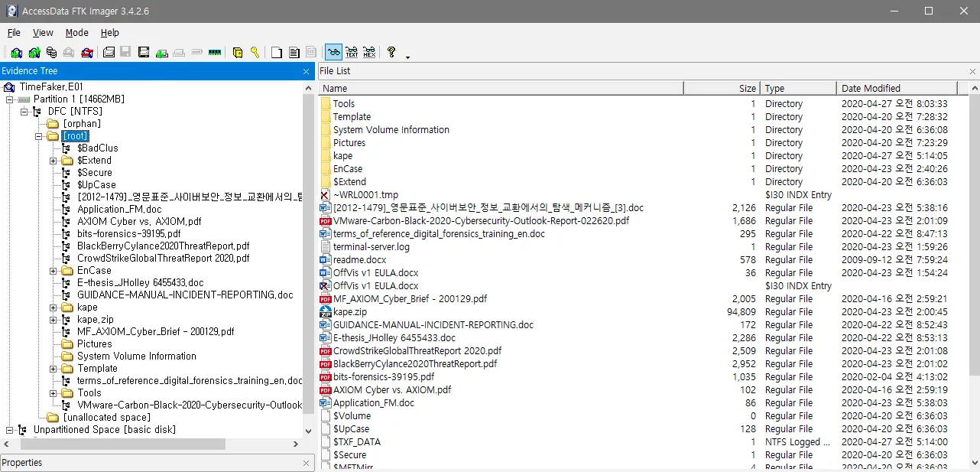Viewport: 980px width, 472px height.
Task: Click the folder icon beside EnCase in File List
Action: (326, 168)
